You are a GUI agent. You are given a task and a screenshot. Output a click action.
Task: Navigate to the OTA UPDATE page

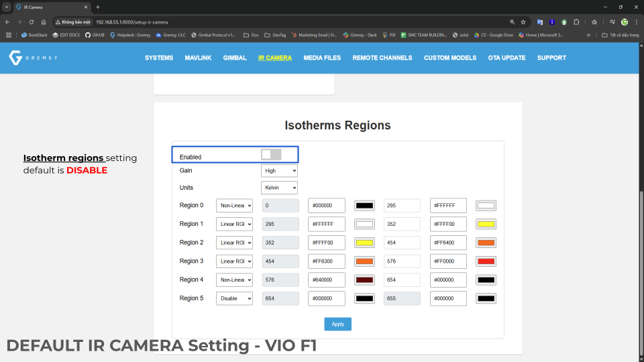(506, 58)
